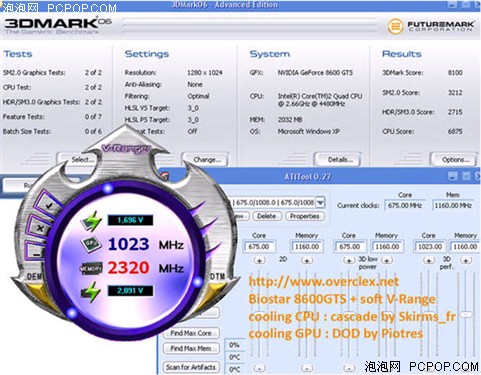Click the 3DMark06 Advanced Edition title bar

[240, 5]
